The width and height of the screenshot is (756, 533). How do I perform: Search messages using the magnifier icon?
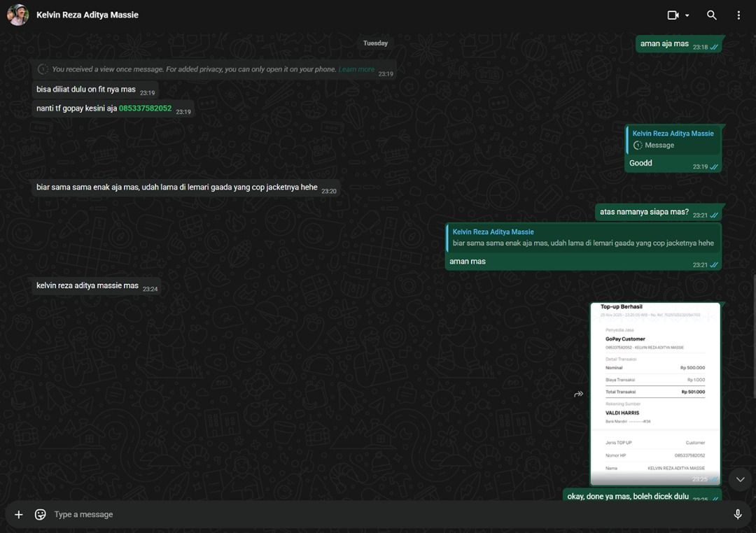click(712, 15)
